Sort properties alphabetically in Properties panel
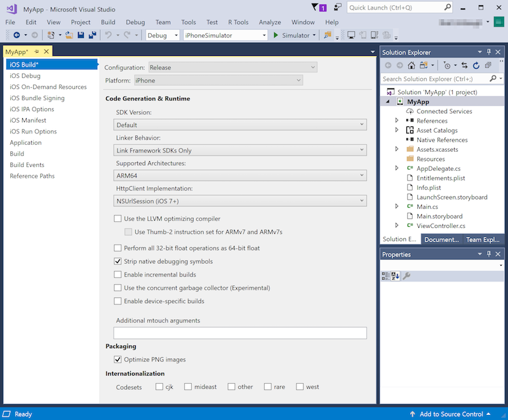Image resolution: width=508 pixels, height=420 pixels. tap(396, 276)
